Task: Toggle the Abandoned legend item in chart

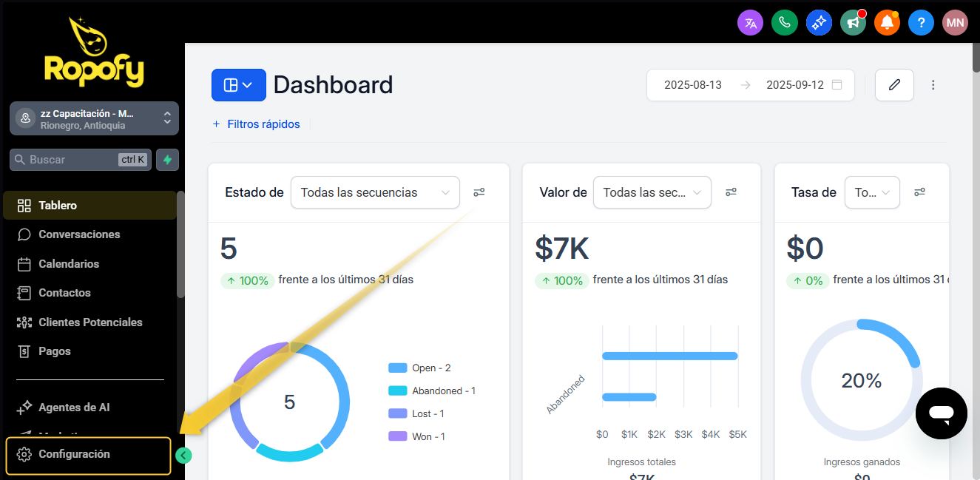Action: 433,391
